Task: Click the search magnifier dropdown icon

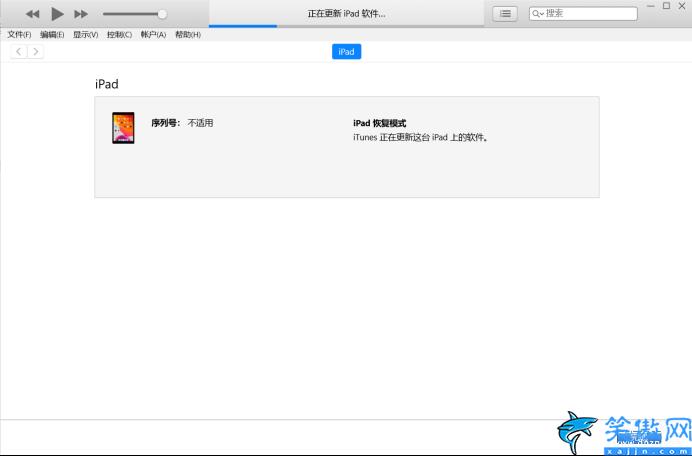Action: coord(538,14)
